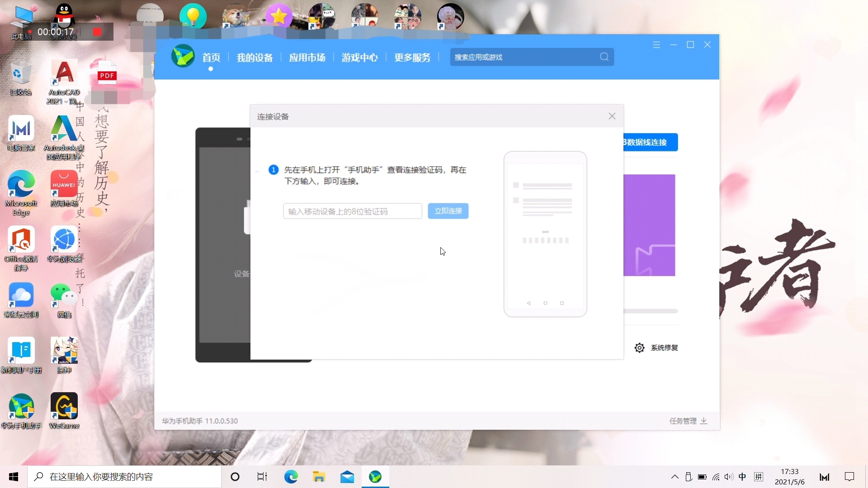Open the notification center
The height and width of the screenshot is (488, 868).
click(x=849, y=477)
